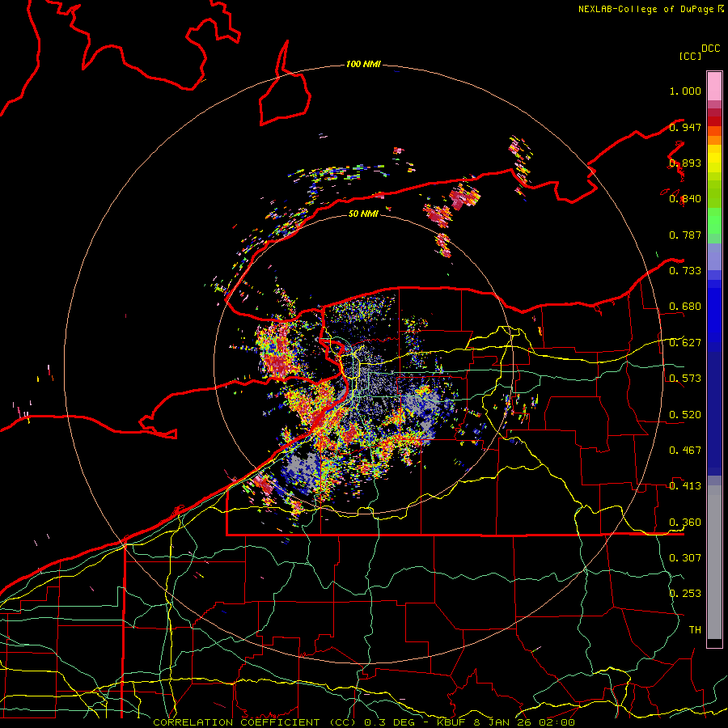
Task: Click the 0.627 legend value
Action: [685, 343]
